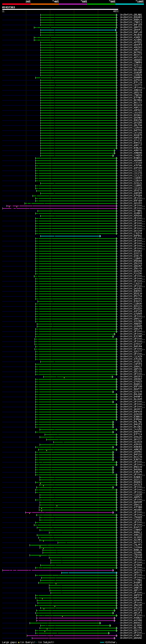Select hit label UniRef100_A9RTX3
This screenshot has width=146, height=644.
pos(131,50)
